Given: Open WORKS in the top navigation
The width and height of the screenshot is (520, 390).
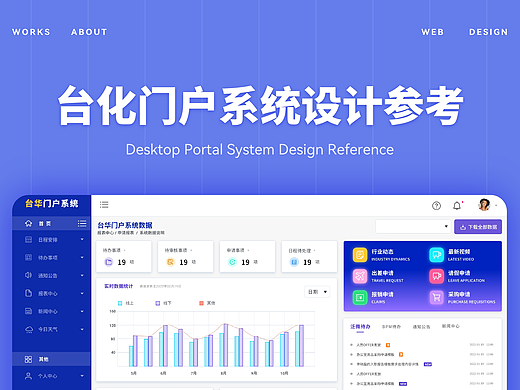Looking at the screenshot, I should click(31, 32).
